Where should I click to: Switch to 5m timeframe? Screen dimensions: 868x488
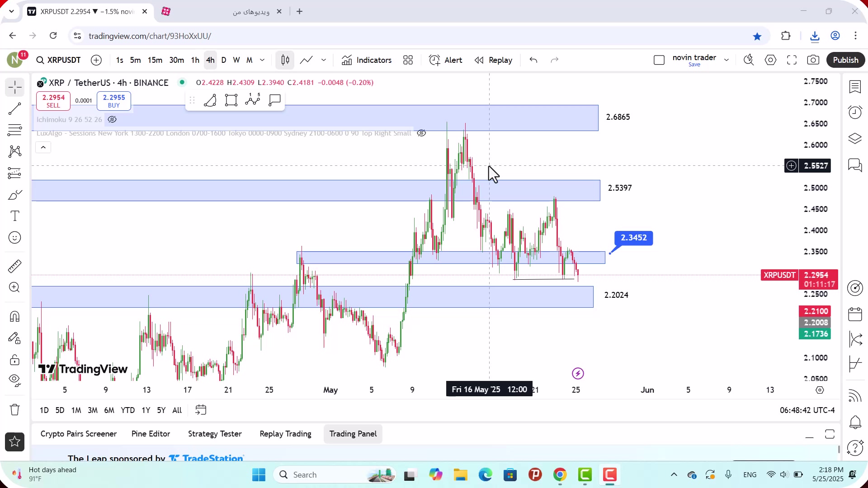point(135,60)
